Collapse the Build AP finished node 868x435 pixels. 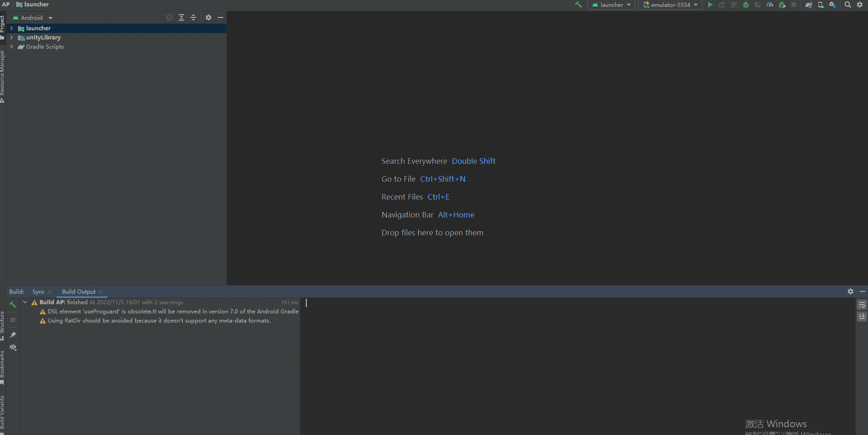(25, 302)
